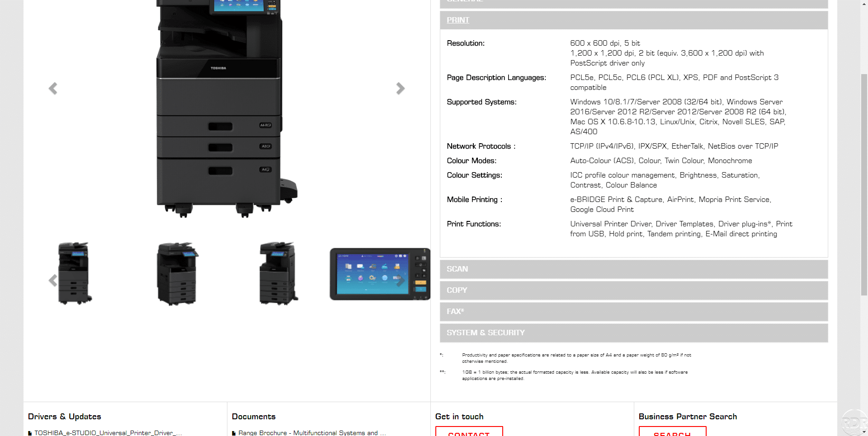This screenshot has height=436, width=868.
Task: Click the page vertical scrollbar
Action: tap(864, 184)
